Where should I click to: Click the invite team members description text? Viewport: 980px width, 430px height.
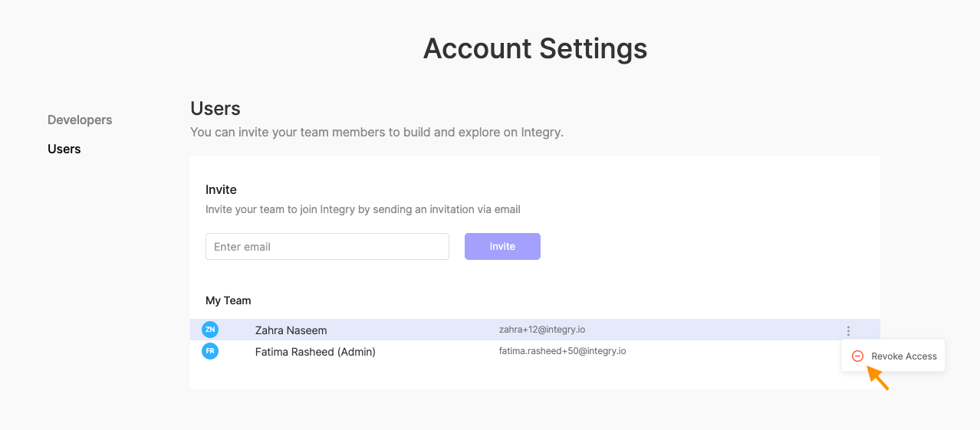coord(377,132)
